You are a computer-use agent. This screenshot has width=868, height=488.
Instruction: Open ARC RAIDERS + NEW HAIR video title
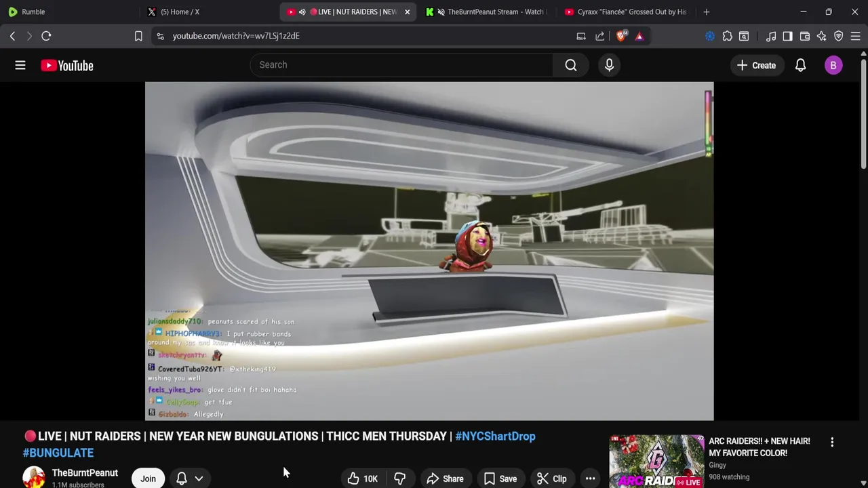coord(759,447)
